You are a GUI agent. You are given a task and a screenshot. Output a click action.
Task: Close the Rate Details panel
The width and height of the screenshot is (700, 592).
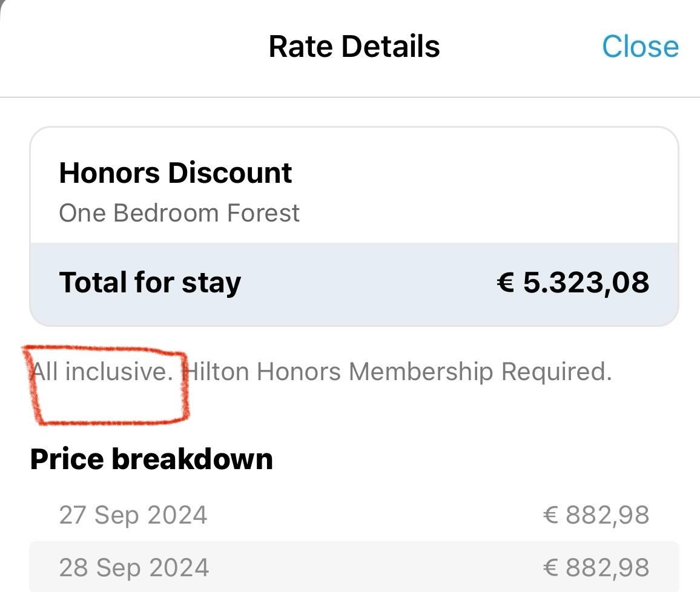point(640,47)
